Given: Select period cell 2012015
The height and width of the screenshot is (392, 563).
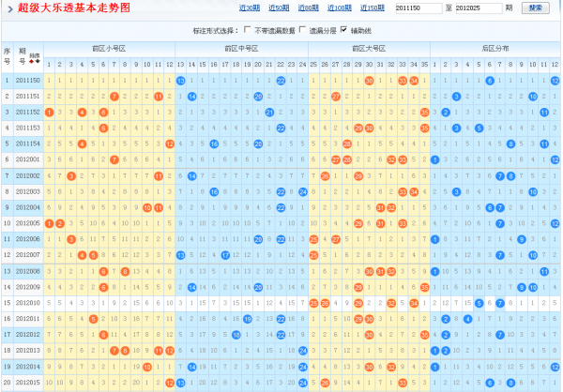Looking at the screenshot, I should (x=28, y=383).
